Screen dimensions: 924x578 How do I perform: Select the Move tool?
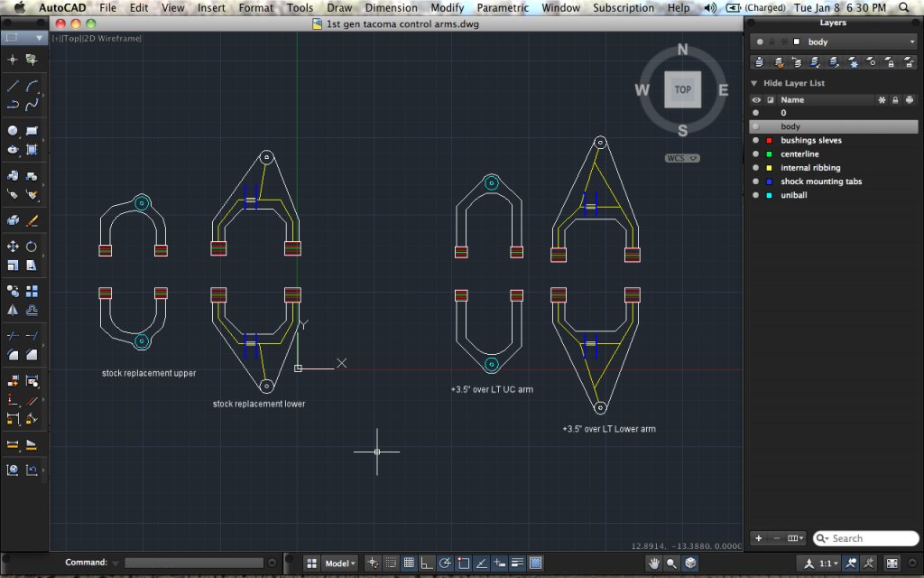tap(13, 246)
